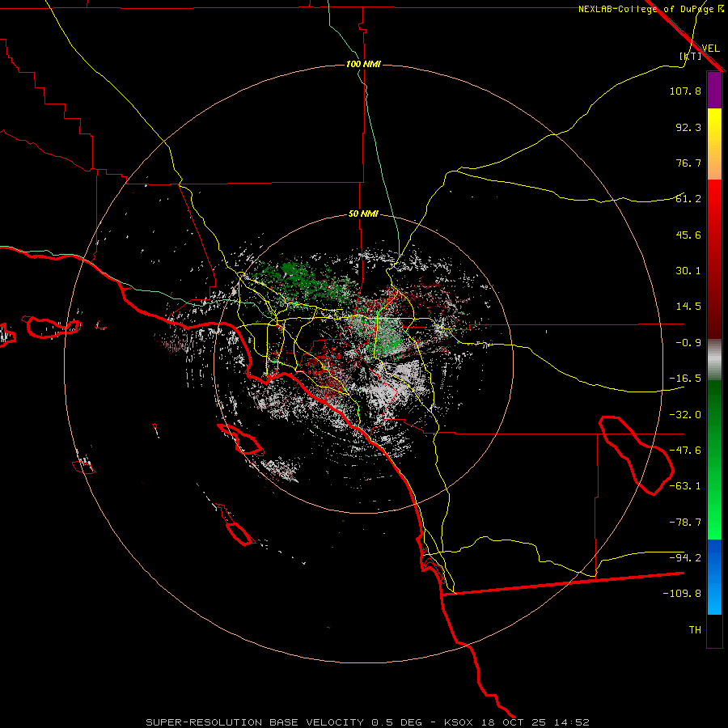Select the 100 NMI range ring label
This screenshot has width=728, height=728.
363,64
